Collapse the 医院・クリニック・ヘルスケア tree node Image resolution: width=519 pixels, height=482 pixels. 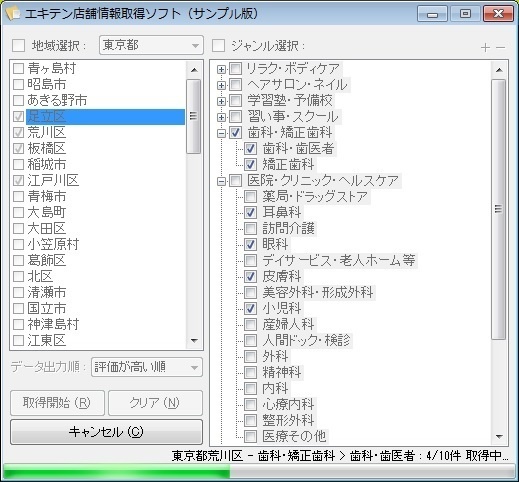tap(221, 181)
